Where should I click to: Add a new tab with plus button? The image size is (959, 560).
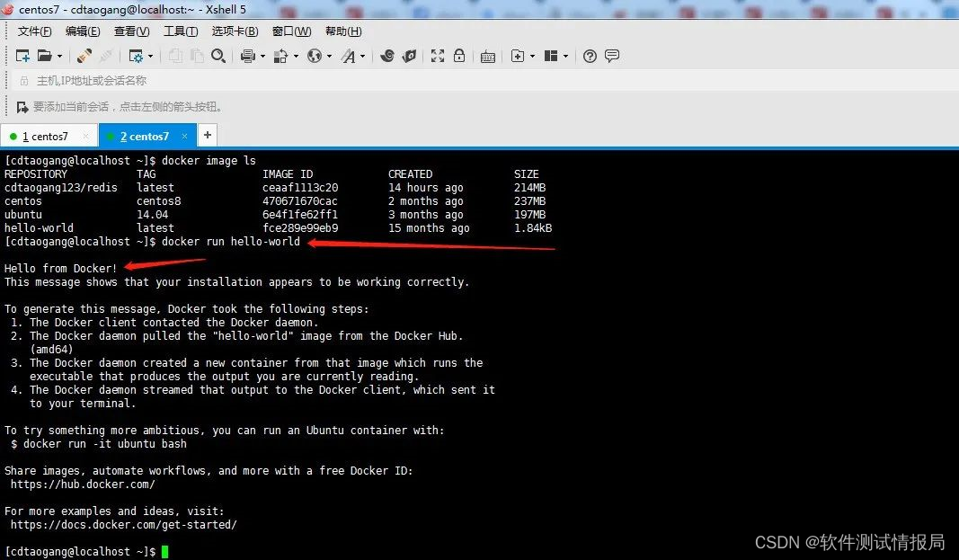[x=208, y=135]
